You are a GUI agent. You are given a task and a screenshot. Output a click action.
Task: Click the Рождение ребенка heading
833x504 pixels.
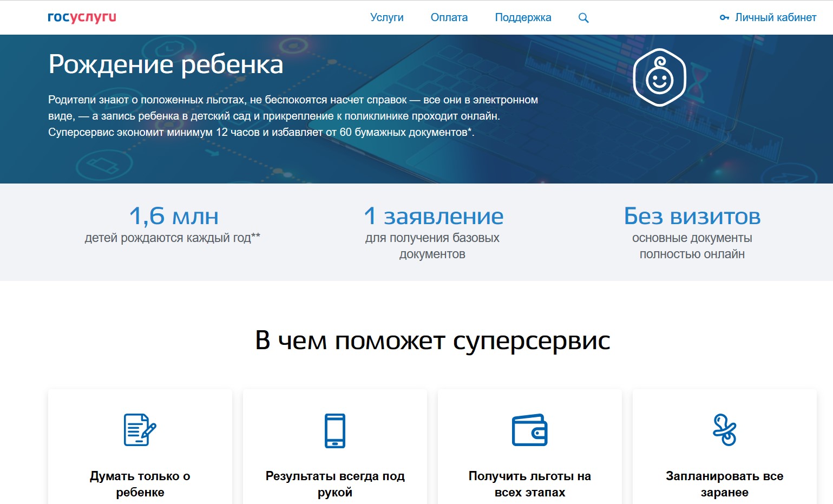point(166,64)
